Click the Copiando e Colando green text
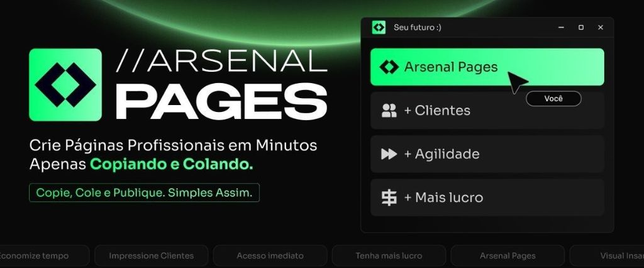The width and height of the screenshot is (644, 268). tap(172, 164)
